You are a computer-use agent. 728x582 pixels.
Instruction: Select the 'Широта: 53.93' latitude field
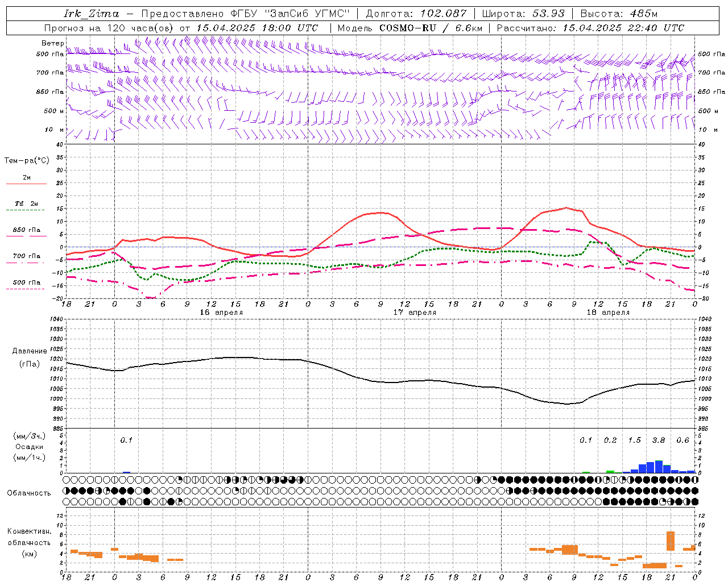click(523, 14)
